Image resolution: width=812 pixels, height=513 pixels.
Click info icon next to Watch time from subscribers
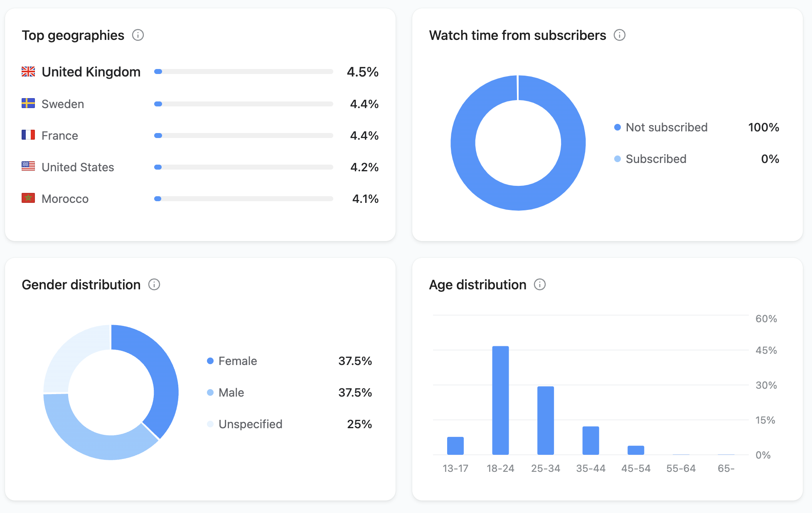point(620,35)
